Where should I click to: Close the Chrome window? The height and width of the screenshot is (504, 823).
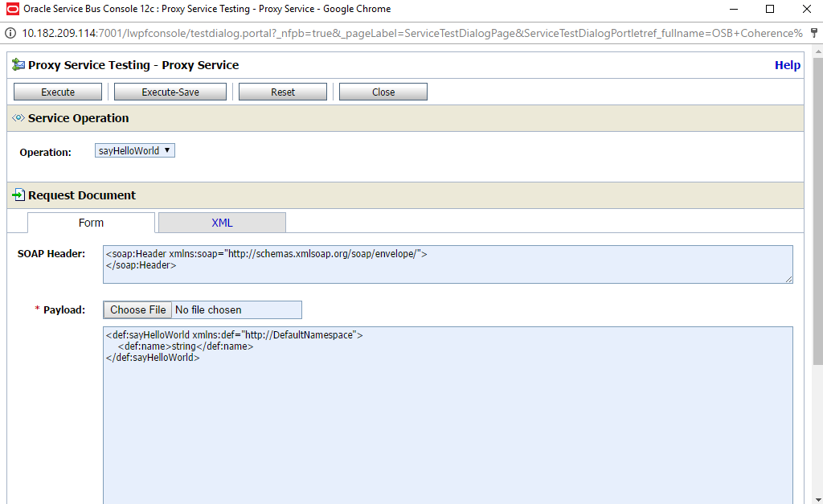click(807, 9)
